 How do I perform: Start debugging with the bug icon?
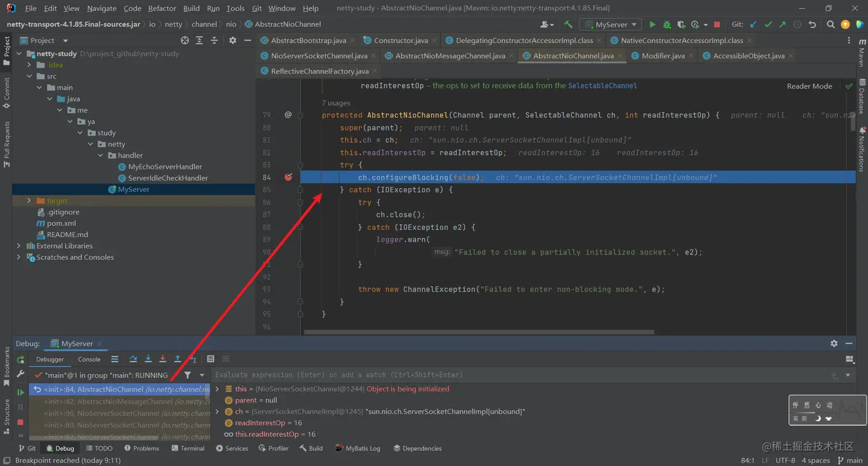click(x=666, y=25)
